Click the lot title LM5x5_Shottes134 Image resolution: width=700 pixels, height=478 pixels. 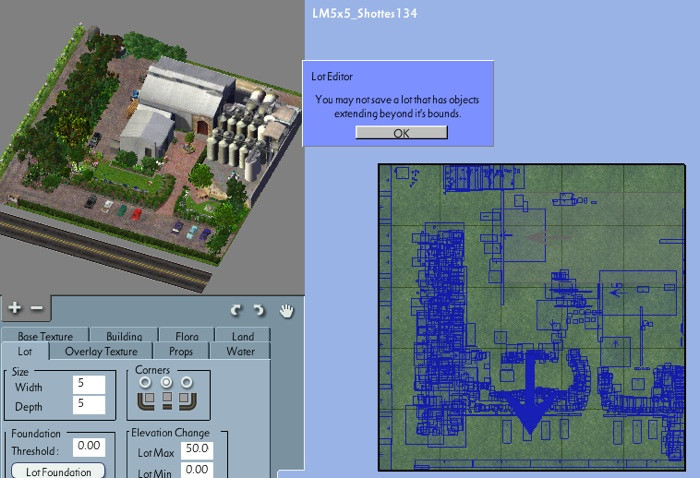[x=365, y=13]
